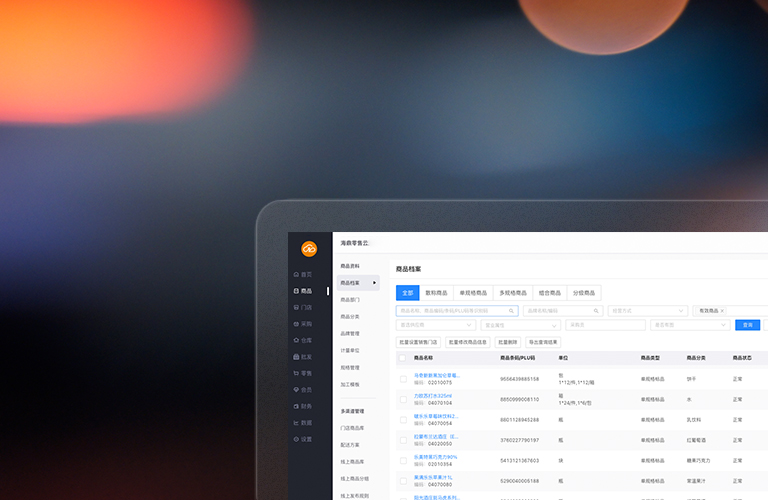Check the row with code 04070080
The width and height of the screenshot is (768, 500).
click(x=403, y=481)
